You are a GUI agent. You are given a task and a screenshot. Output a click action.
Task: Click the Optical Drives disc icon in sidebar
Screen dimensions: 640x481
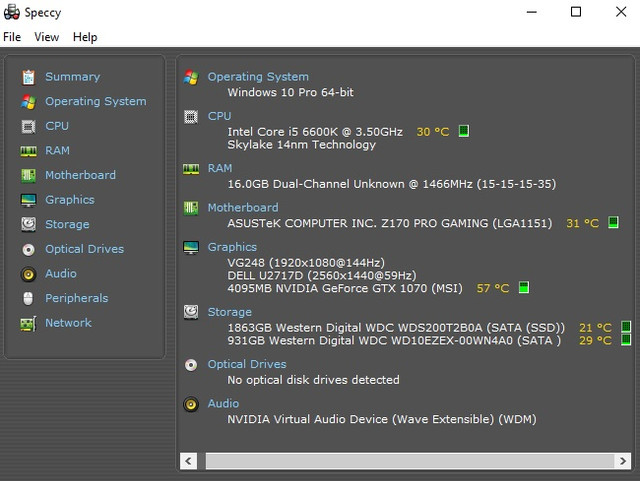coord(28,249)
